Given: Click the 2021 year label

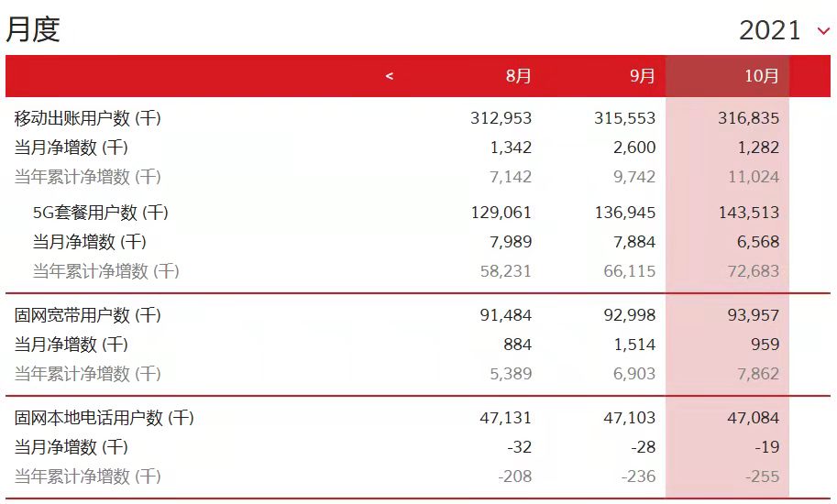Looking at the screenshot, I should [x=770, y=30].
